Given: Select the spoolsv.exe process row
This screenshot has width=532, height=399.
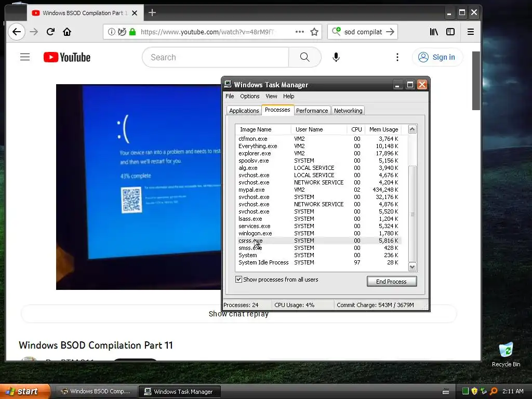Looking at the screenshot, I should [318, 161].
